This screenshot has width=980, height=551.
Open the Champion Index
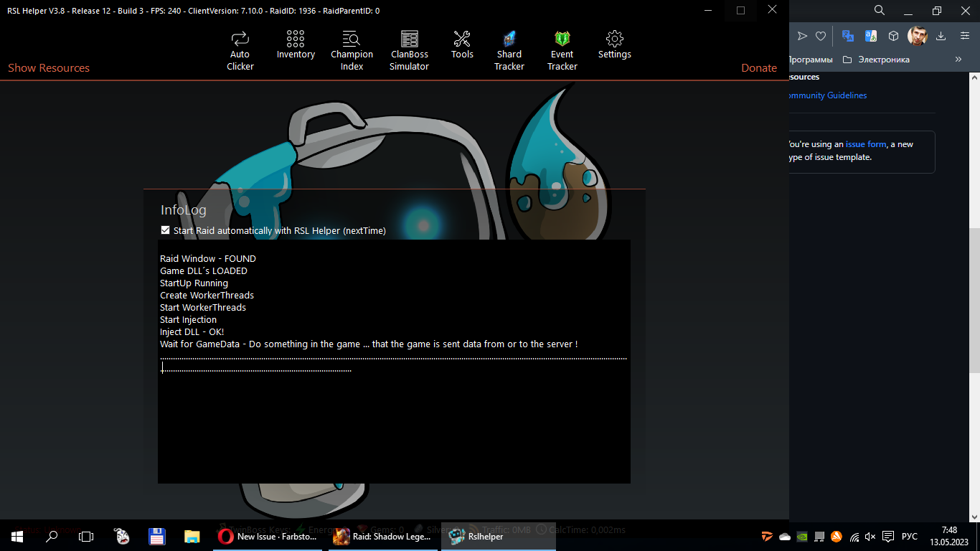point(352,50)
